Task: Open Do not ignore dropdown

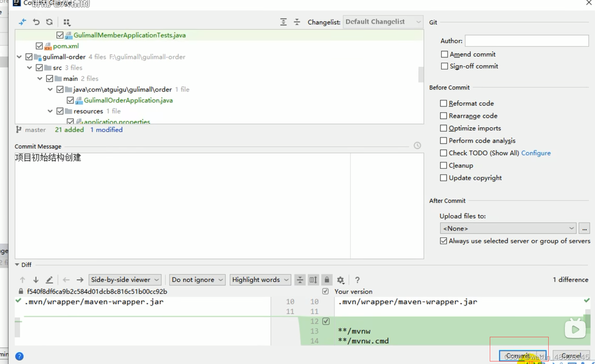Action: 197,280
